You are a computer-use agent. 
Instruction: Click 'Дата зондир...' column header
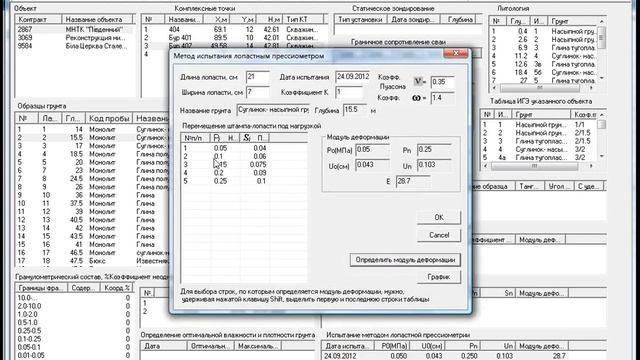(x=413, y=19)
